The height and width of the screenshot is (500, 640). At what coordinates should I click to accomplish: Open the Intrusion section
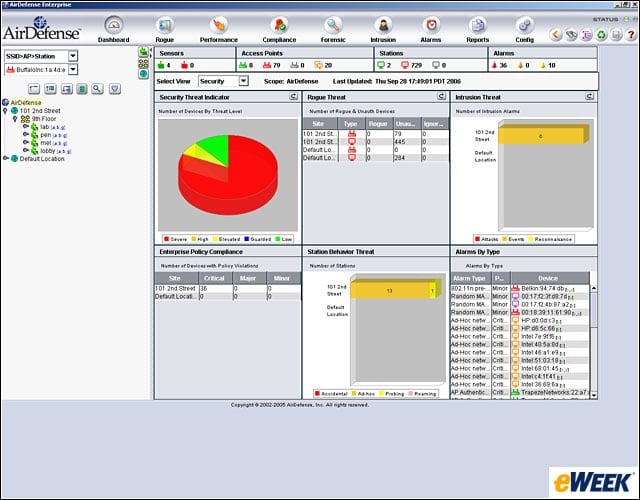pyautogui.click(x=383, y=29)
